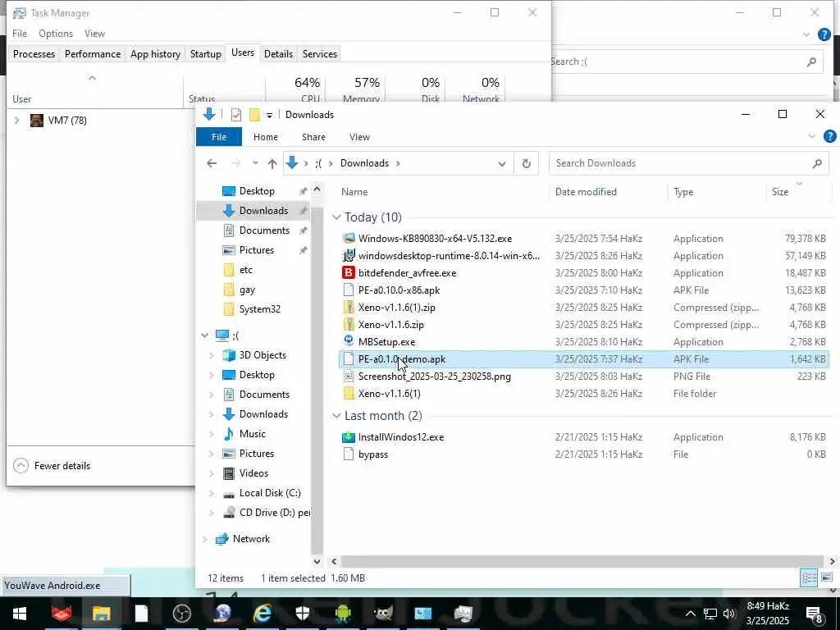Open the Task Manager taskbar icon
This screenshot has width=840, height=630.
coord(463,613)
